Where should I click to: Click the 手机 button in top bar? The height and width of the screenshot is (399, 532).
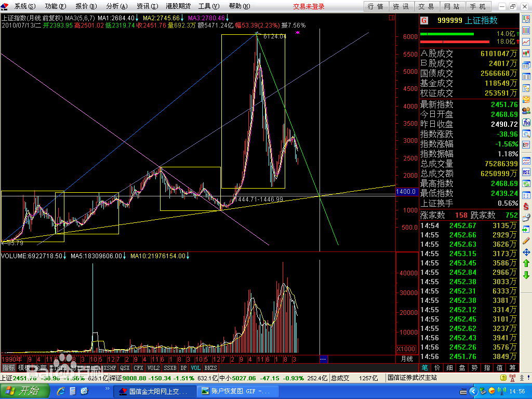pyautogui.click(x=478, y=6)
